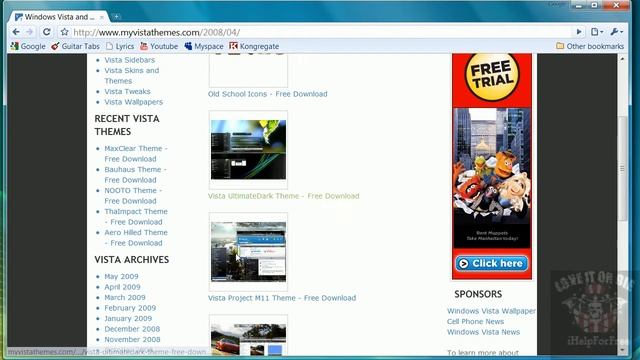This screenshot has height=360, width=640.
Task: Open the January 2009 archive
Action: pos(128,318)
